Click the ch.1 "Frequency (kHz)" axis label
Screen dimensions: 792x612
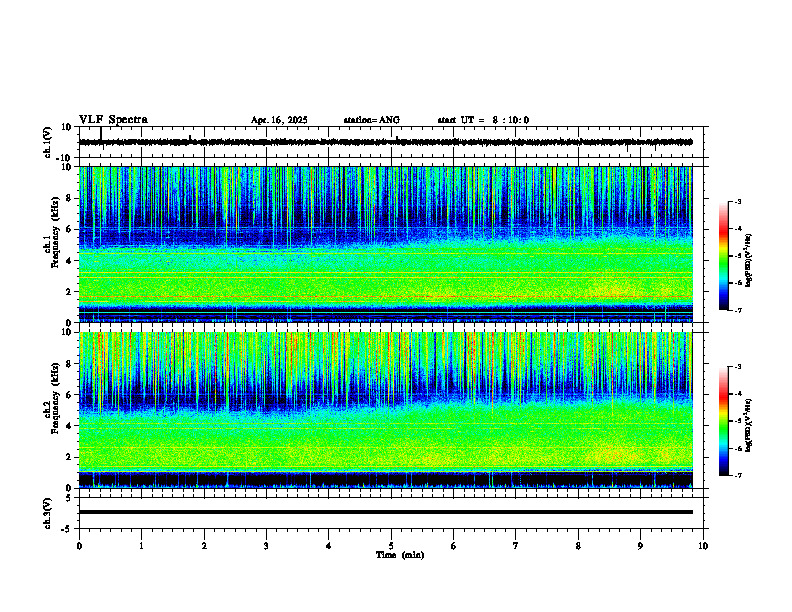(x=55, y=230)
